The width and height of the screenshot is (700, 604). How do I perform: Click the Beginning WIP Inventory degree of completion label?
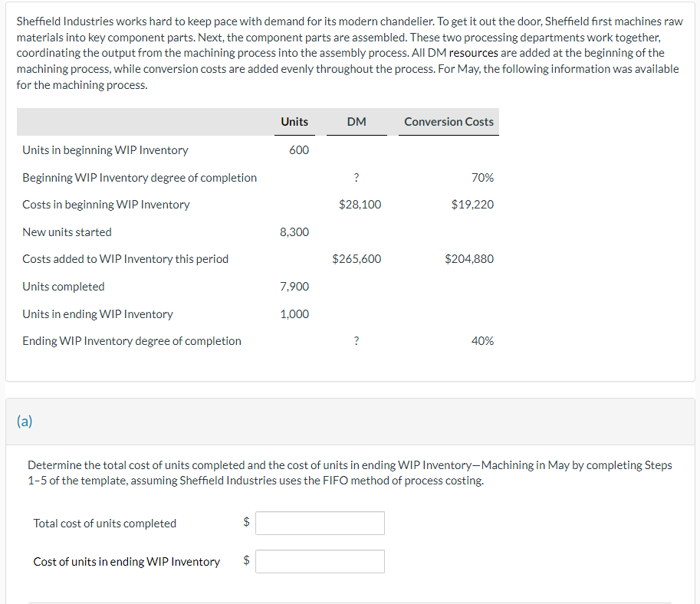[140, 178]
